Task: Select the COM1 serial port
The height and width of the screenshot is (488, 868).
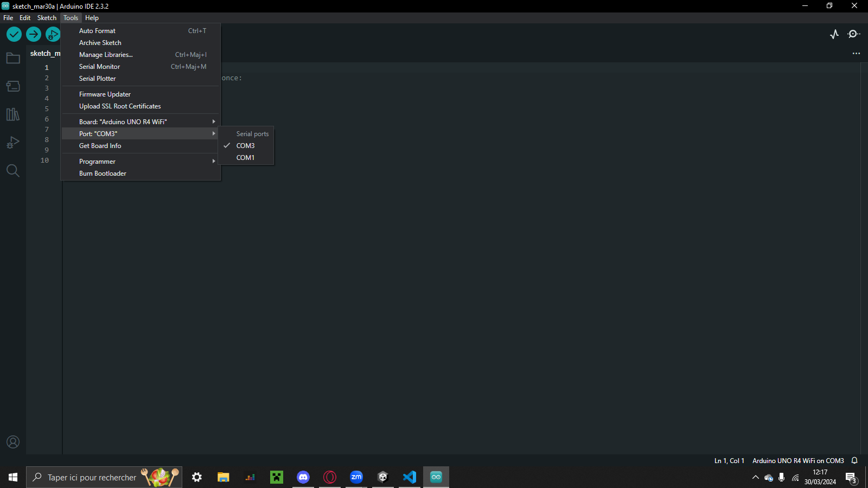Action: click(246, 158)
